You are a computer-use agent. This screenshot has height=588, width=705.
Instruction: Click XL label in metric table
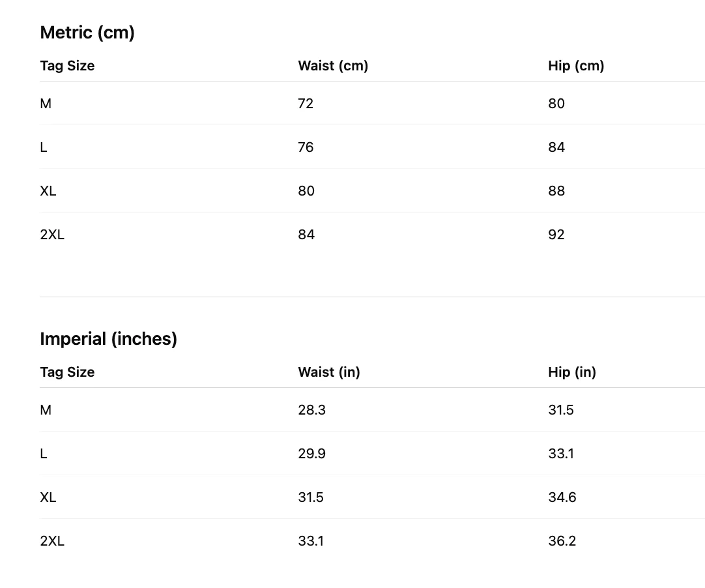[48, 191]
